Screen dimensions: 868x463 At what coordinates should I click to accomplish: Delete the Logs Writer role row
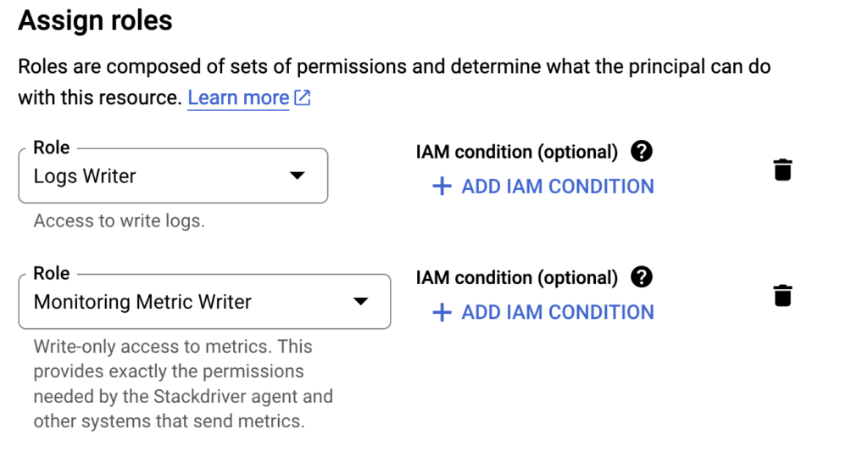[x=782, y=170]
